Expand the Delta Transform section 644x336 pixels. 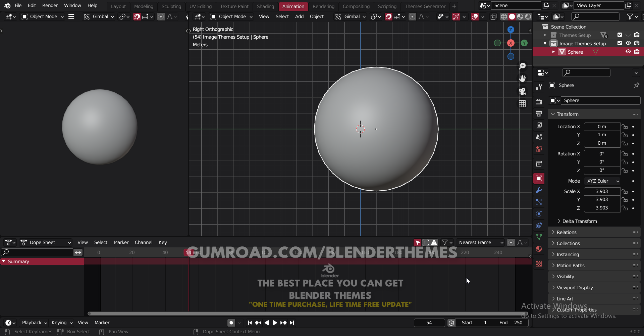pyautogui.click(x=579, y=221)
